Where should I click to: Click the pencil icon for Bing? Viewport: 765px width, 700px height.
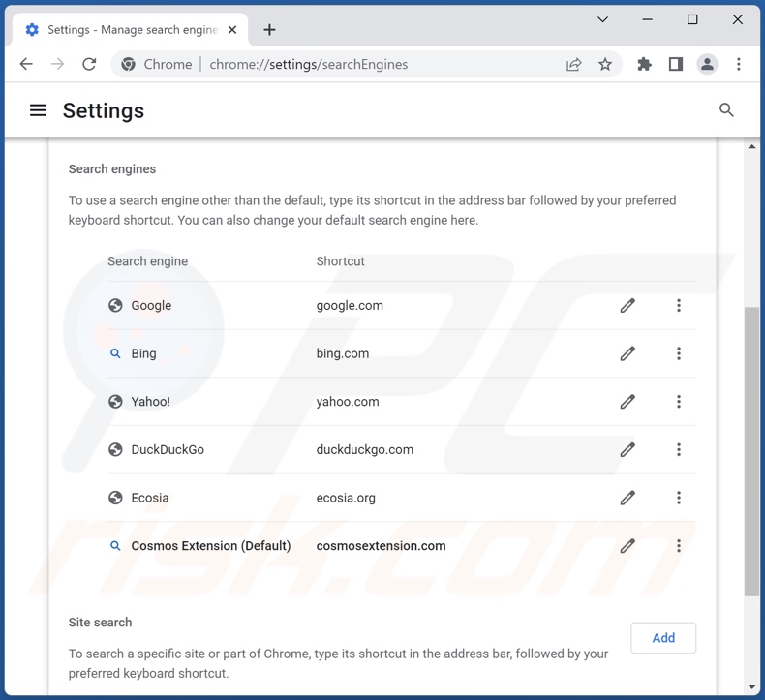[x=627, y=353]
